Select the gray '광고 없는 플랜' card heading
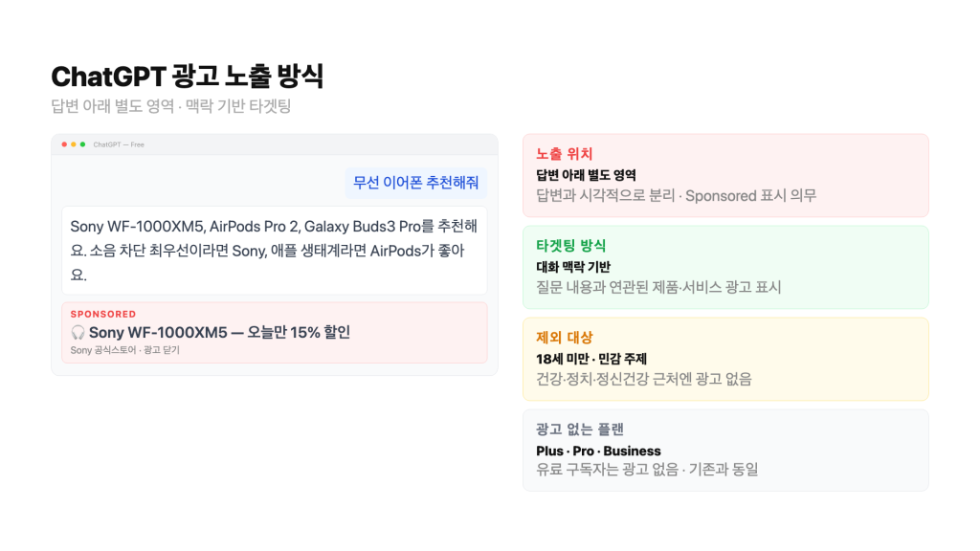980x551 pixels. coord(580,430)
